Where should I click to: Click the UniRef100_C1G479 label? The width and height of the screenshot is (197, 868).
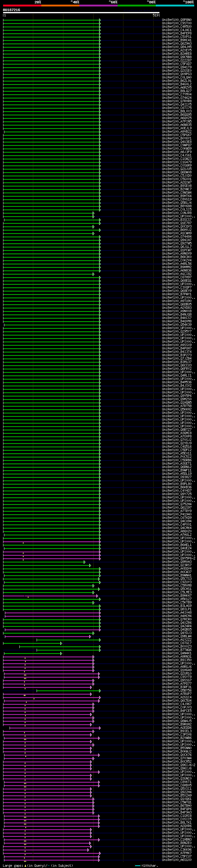[176, 162]
